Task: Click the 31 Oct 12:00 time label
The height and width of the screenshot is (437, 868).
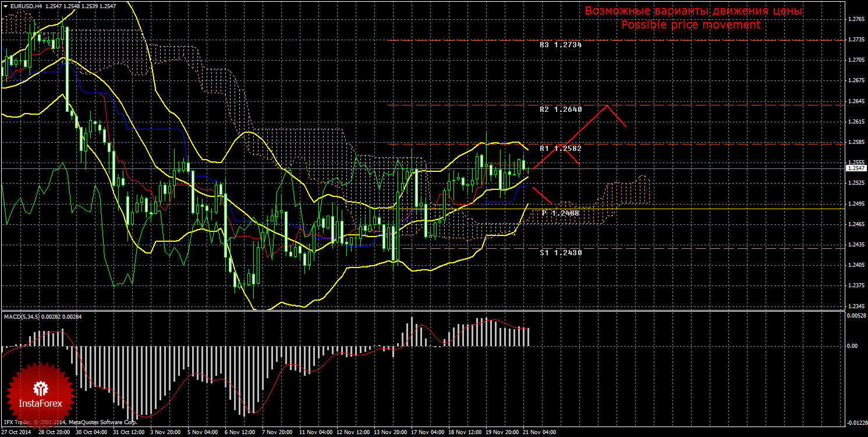Action: (x=129, y=433)
